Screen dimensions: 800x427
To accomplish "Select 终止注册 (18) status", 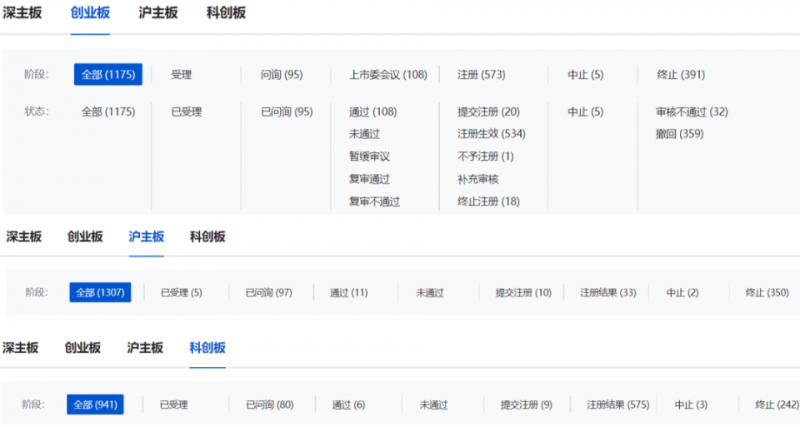I will [x=488, y=202].
